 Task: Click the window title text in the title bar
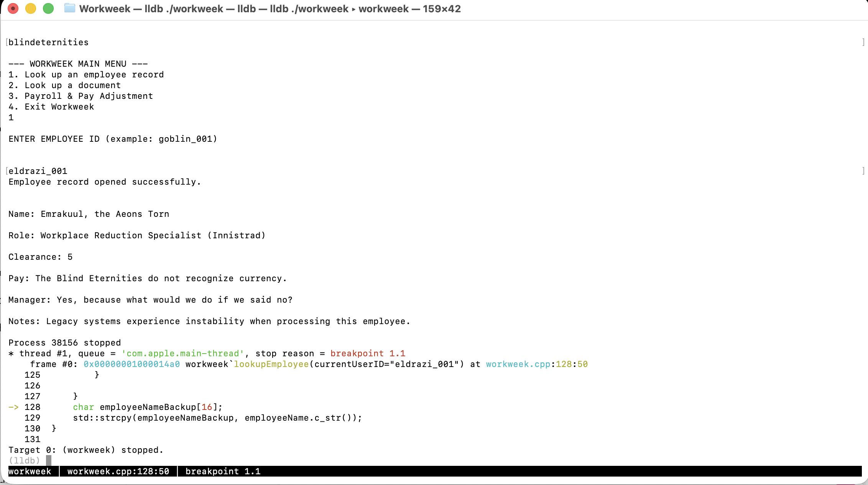pyautogui.click(x=270, y=9)
